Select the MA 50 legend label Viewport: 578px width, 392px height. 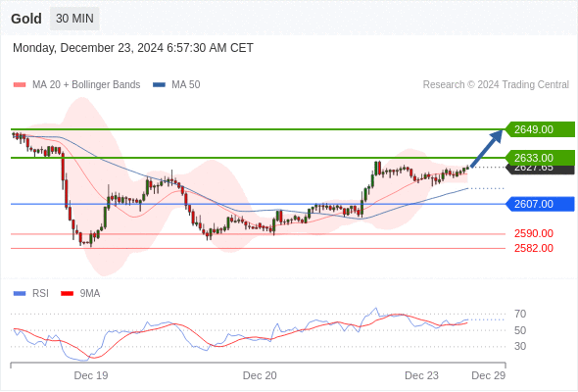tap(186, 85)
